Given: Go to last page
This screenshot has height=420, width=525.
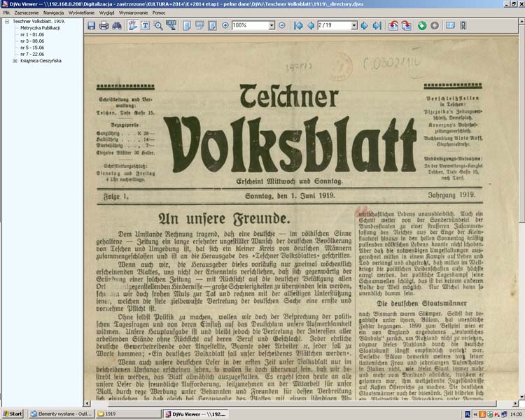Looking at the screenshot, I should (377, 25).
